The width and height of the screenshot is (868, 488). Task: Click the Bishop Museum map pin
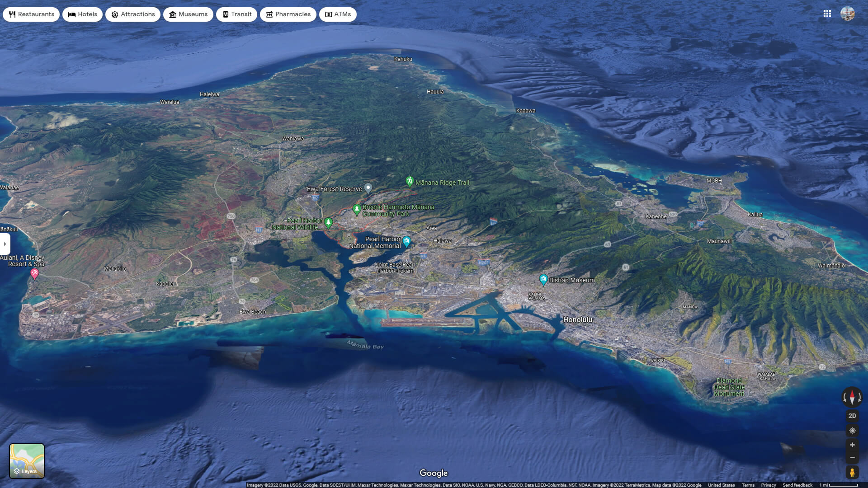(x=543, y=279)
